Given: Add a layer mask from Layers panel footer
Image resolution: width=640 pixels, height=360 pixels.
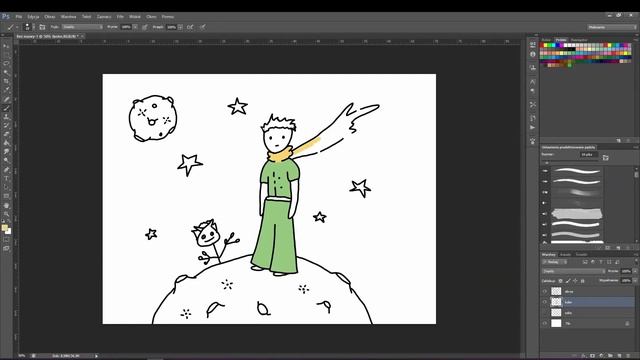Looking at the screenshot, I should pyautogui.click(x=592, y=356).
